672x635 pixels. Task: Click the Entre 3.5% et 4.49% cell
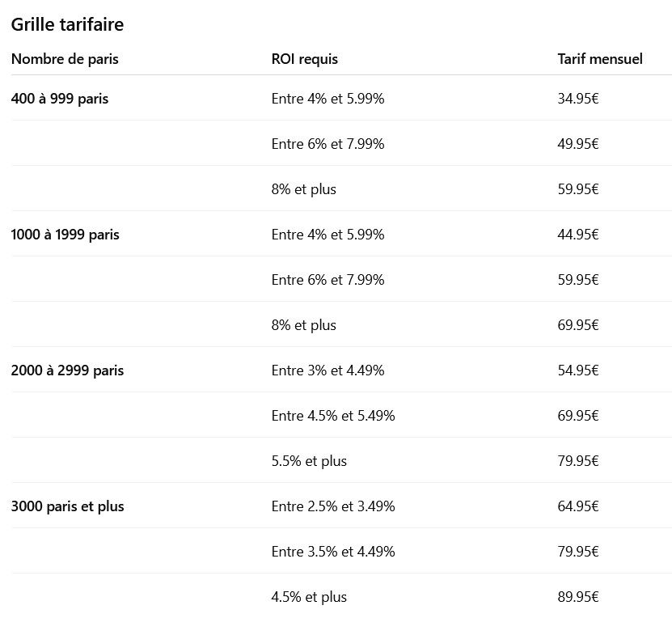pos(333,552)
